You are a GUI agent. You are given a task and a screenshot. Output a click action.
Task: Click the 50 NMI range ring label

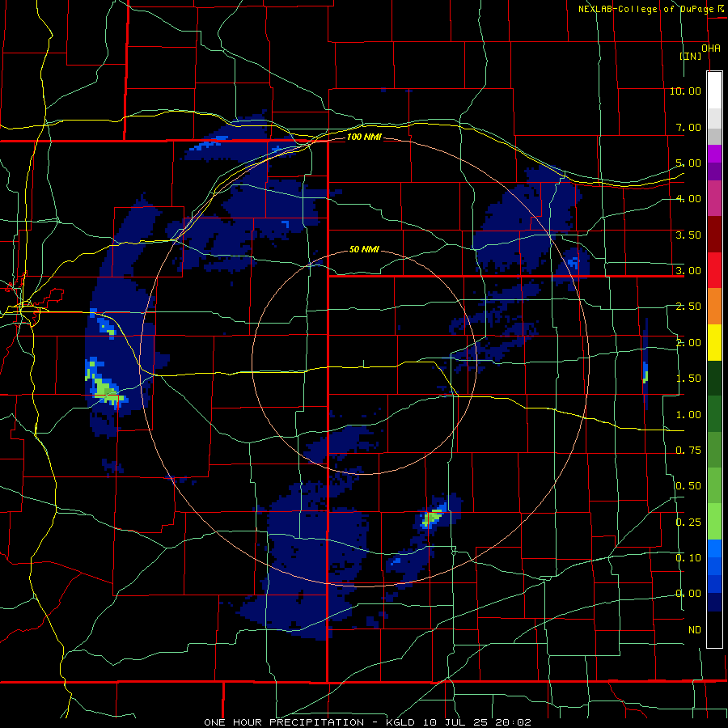click(x=364, y=249)
